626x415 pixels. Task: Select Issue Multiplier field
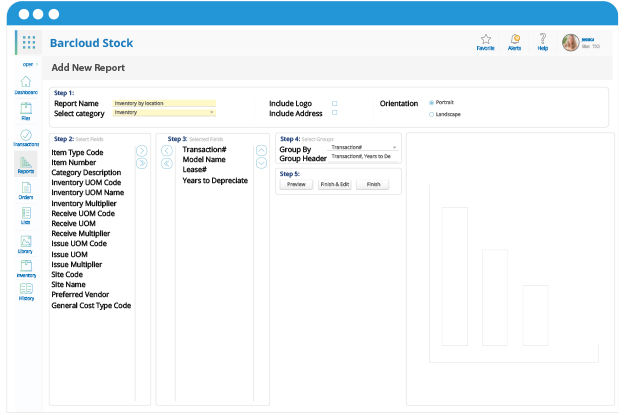77,264
